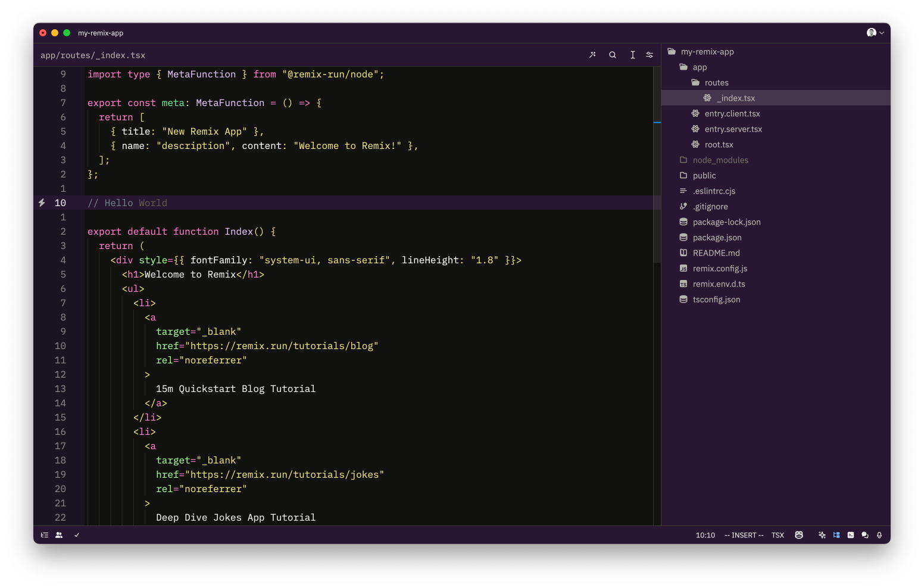Click the Copilot icon in status bar
The image size is (924, 588).
click(799, 535)
